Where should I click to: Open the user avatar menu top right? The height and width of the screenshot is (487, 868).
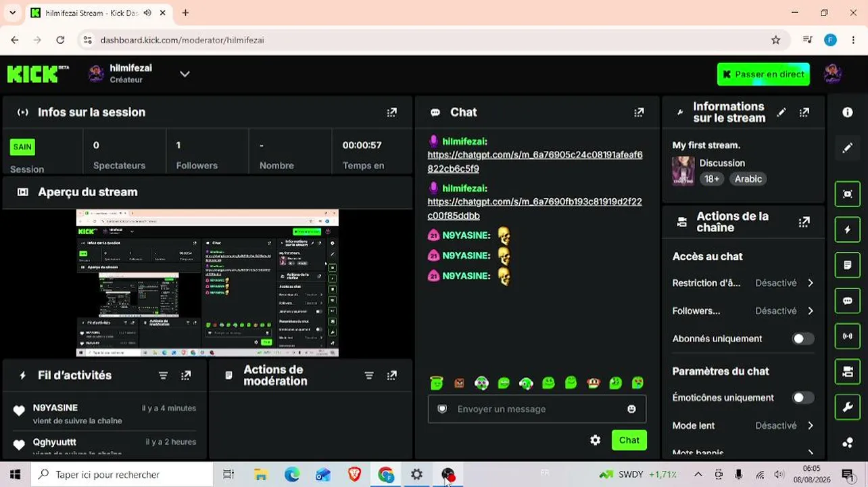tap(832, 74)
